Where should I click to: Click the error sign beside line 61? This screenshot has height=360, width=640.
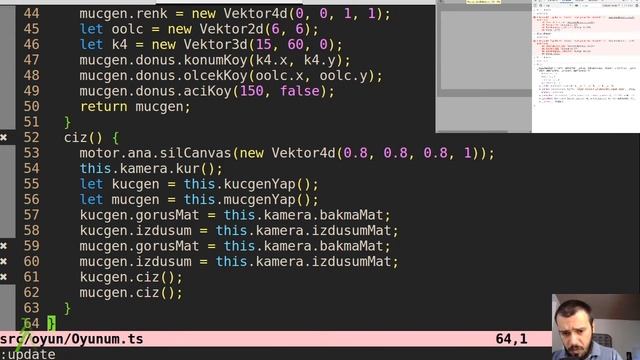4,277
